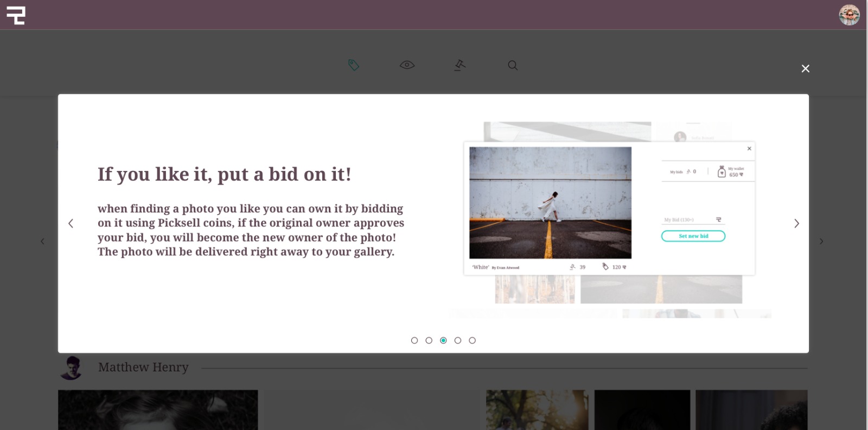Click the Set new bid button

693,236
